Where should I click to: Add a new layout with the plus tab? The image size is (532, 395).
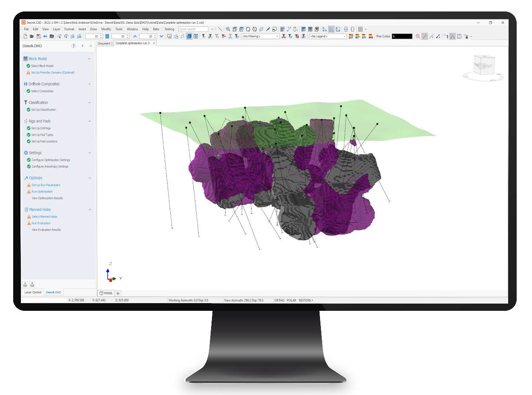click(x=118, y=293)
